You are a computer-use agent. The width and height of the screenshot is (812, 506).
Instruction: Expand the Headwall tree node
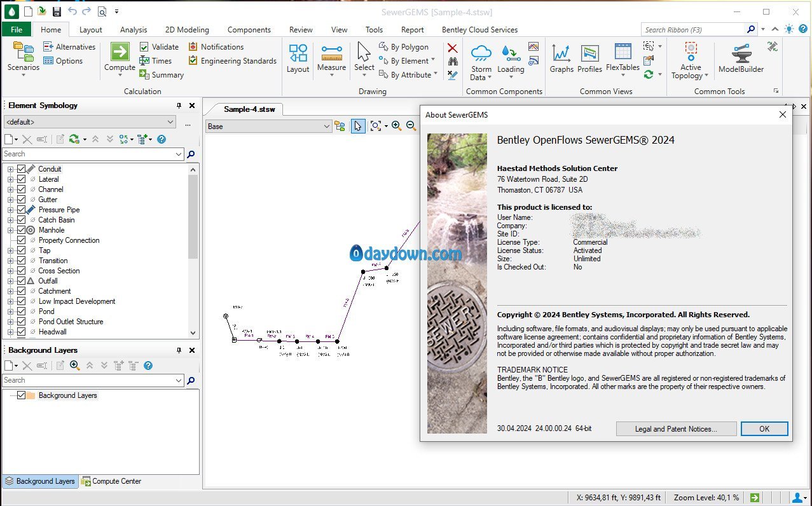pos(10,332)
